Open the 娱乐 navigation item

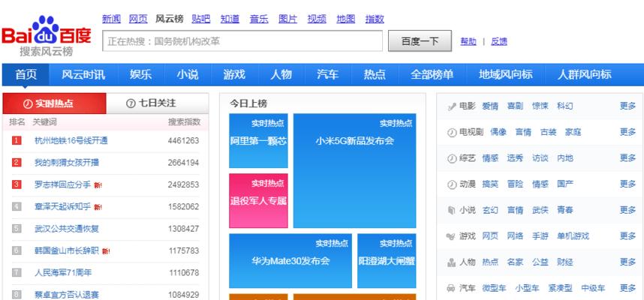[141, 74]
